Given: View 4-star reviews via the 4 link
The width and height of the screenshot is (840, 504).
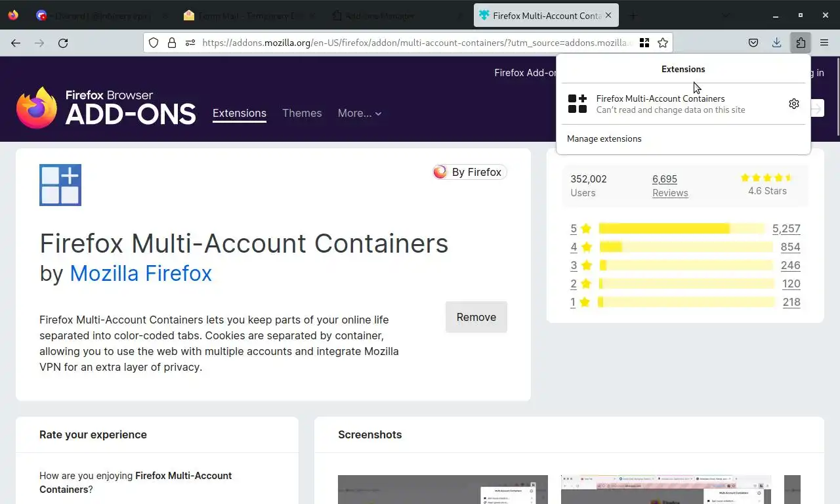Looking at the screenshot, I should pyautogui.click(x=574, y=247).
